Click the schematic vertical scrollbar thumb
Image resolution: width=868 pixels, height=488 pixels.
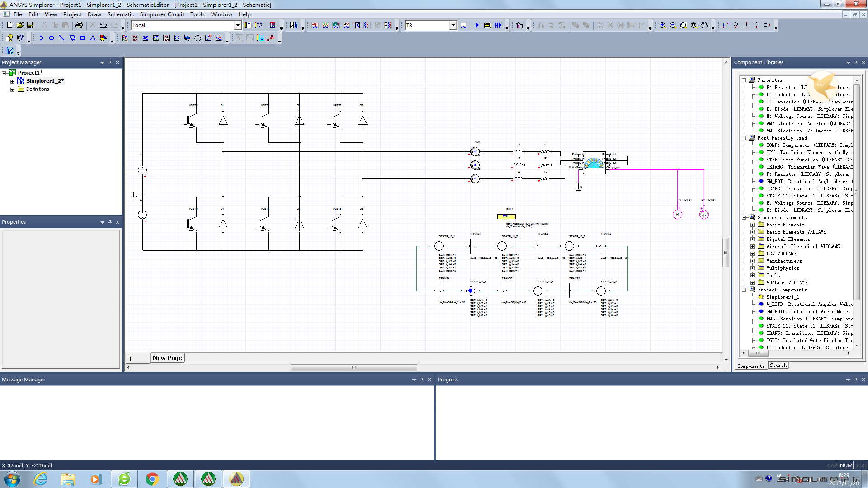pos(726,252)
